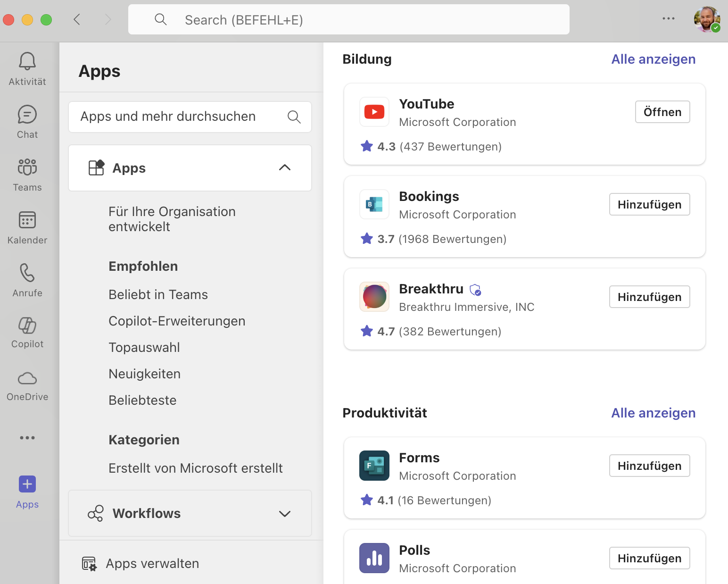Click the Forms app icon
This screenshot has height=584, width=728.
(374, 466)
